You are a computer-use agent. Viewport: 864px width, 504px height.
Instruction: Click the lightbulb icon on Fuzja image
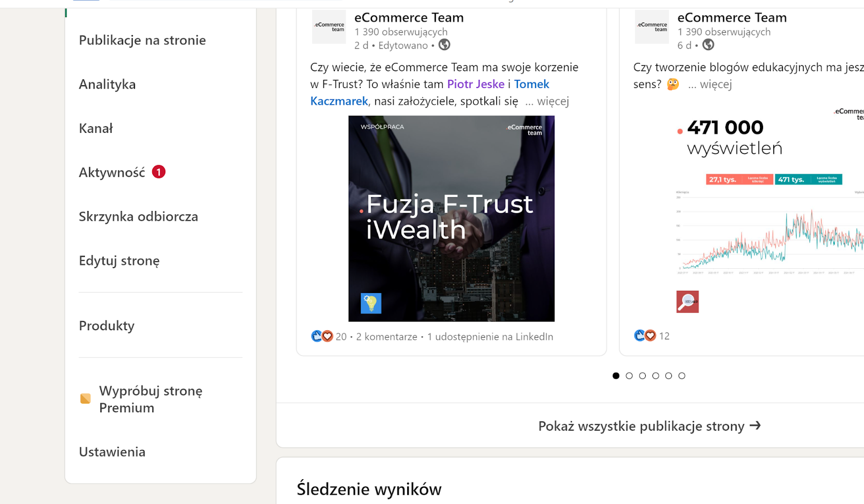(x=371, y=303)
